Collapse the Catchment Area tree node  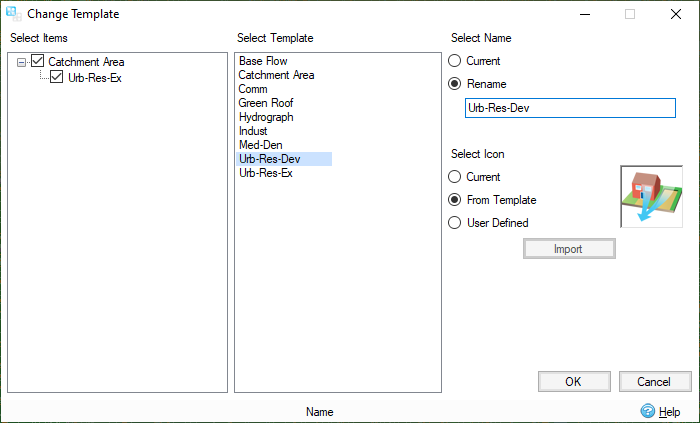pyautogui.click(x=22, y=62)
